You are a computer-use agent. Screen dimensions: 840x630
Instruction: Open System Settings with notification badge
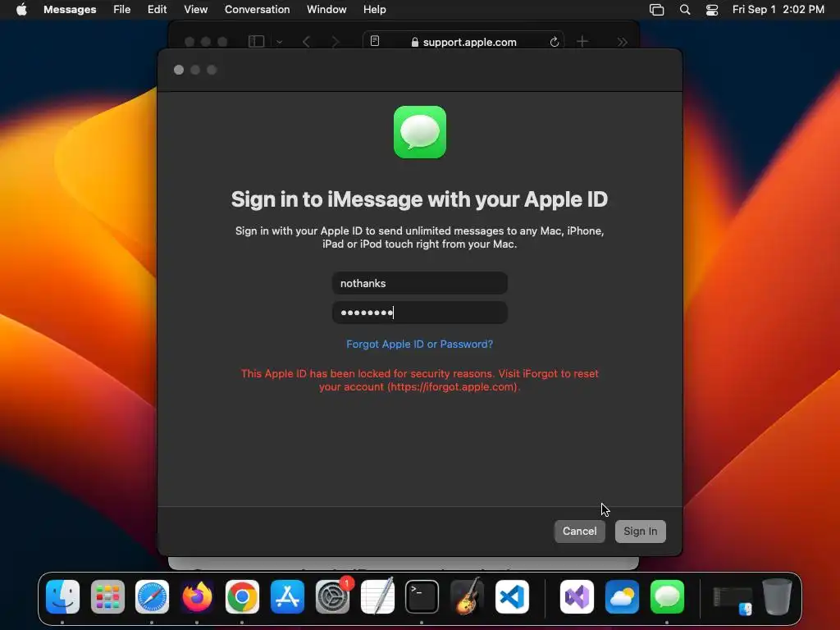(x=333, y=596)
